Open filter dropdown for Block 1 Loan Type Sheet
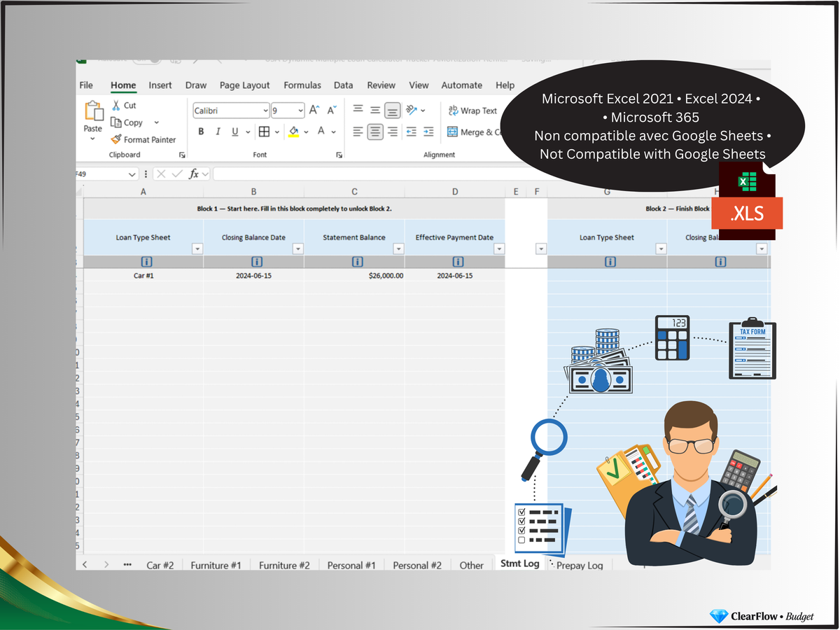The height and width of the screenshot is (630, 840). [197, 248]
